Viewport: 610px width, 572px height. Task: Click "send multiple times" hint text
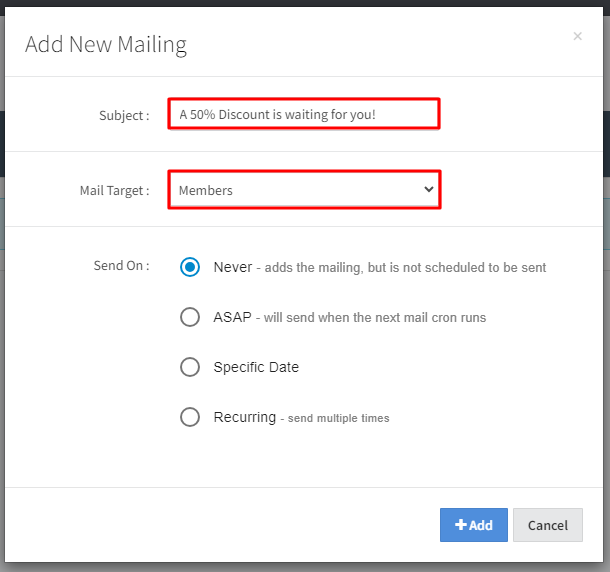pos(338,418)
